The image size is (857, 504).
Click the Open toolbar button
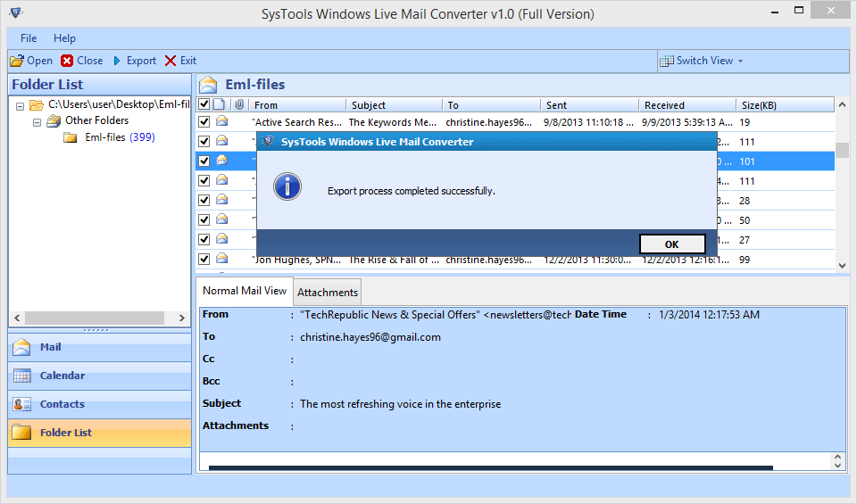click(32, 61)
